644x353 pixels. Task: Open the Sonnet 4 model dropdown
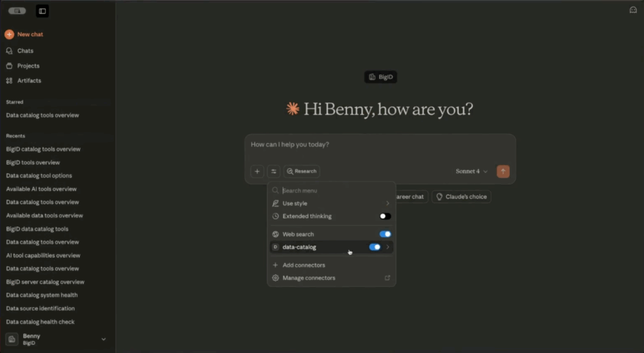[472, 171]
